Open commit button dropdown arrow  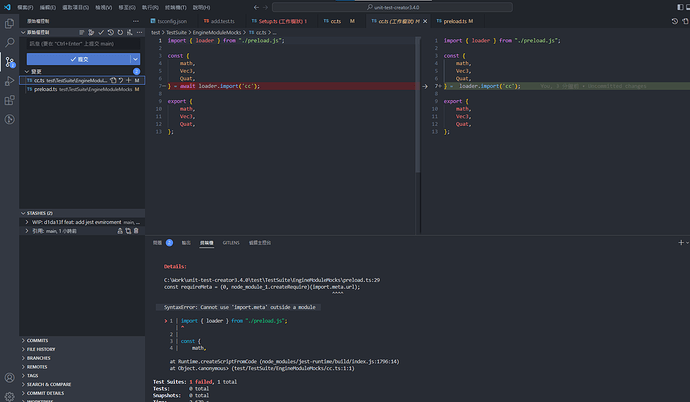pos(135,59)
